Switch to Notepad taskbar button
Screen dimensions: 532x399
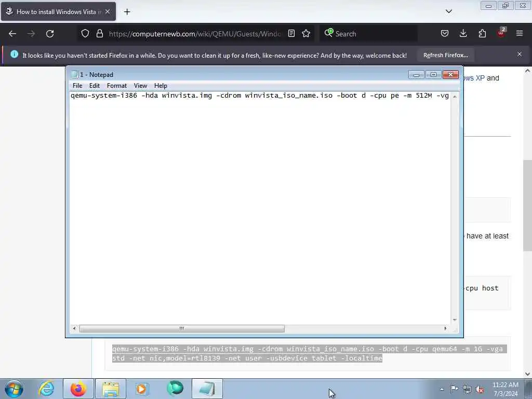coord(207,389)
